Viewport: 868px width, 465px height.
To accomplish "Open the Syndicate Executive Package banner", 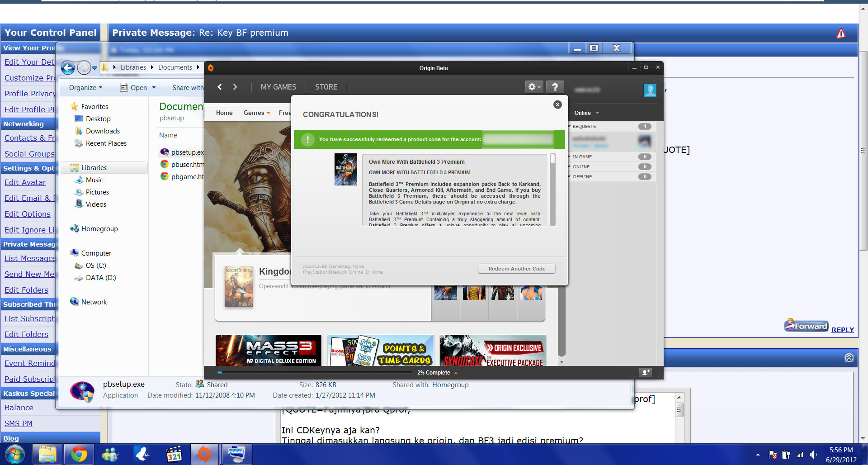I will tap(493, 350).
